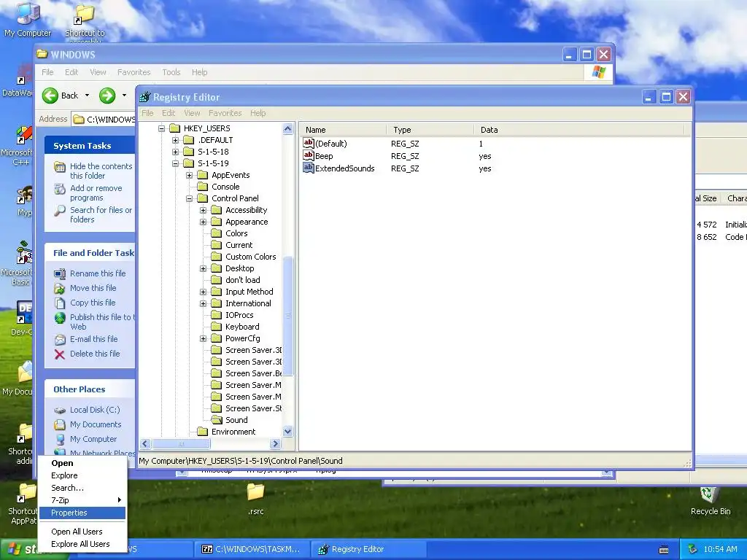Click the keyboard icon in system tray
This screenshot has height=560, width=747.
click(664, 550)
